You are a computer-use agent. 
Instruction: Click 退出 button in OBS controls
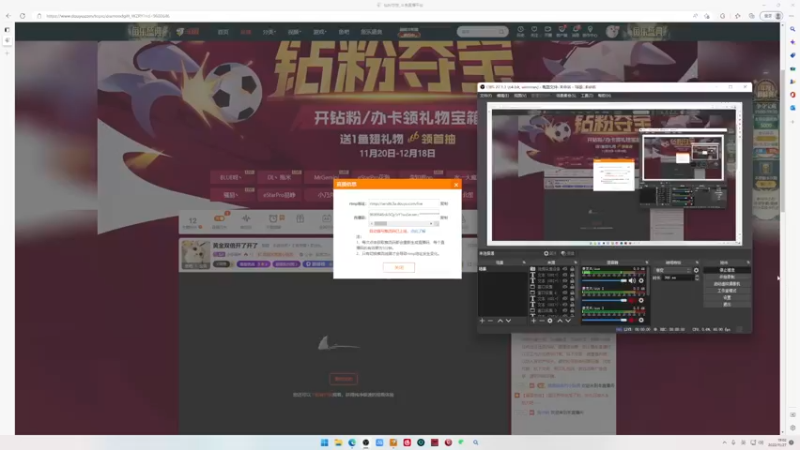pyautogui.click(x=727, y=305)
